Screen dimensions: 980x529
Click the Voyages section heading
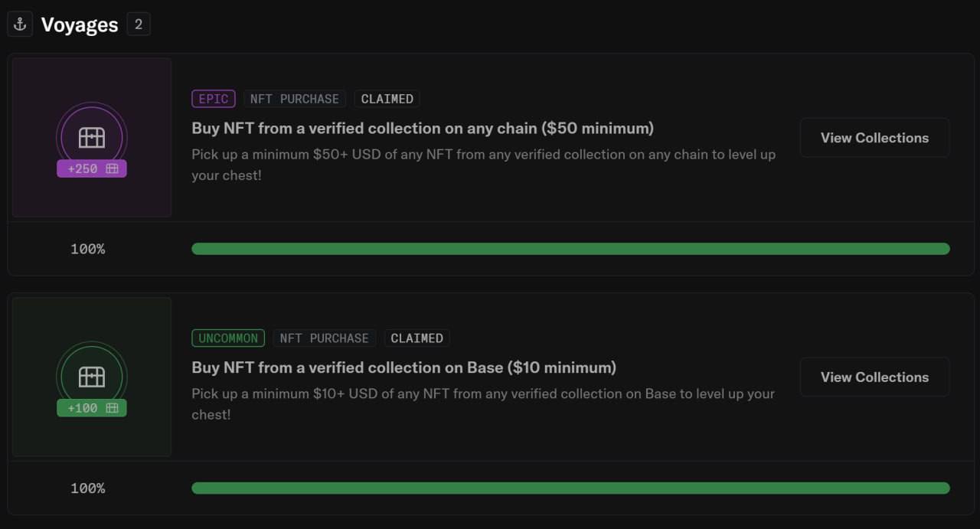pyautogui.click(x=80, y=24)
